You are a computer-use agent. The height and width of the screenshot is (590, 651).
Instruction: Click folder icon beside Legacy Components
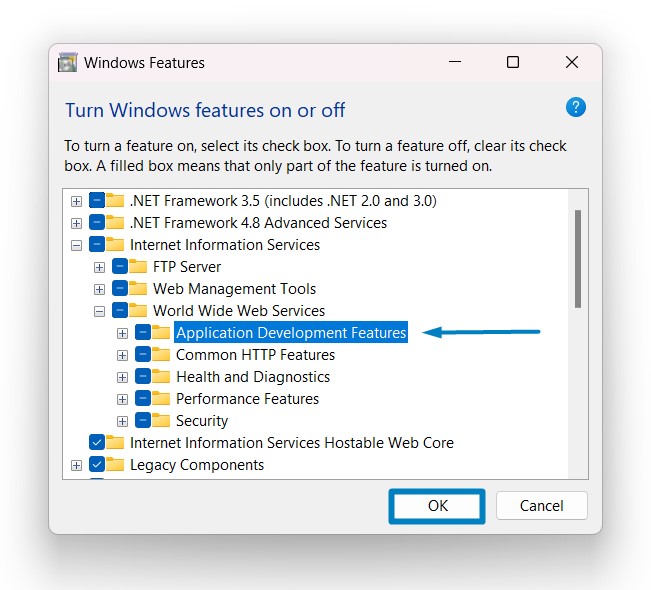[115, 464]
